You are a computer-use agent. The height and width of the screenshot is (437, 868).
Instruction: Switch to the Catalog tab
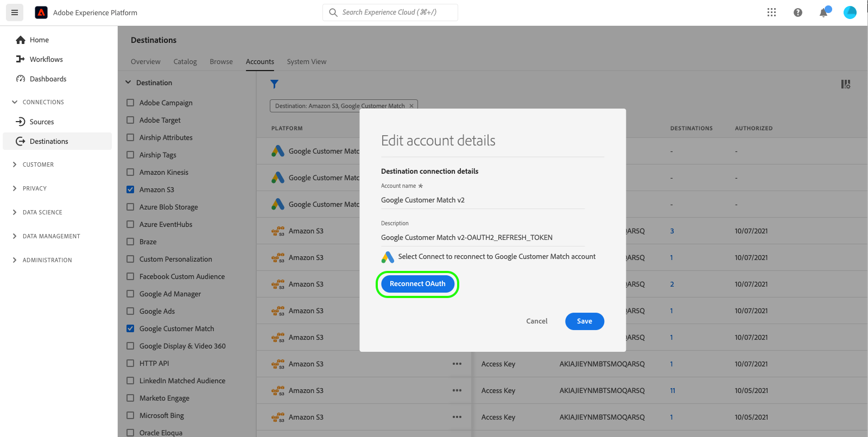185,62
